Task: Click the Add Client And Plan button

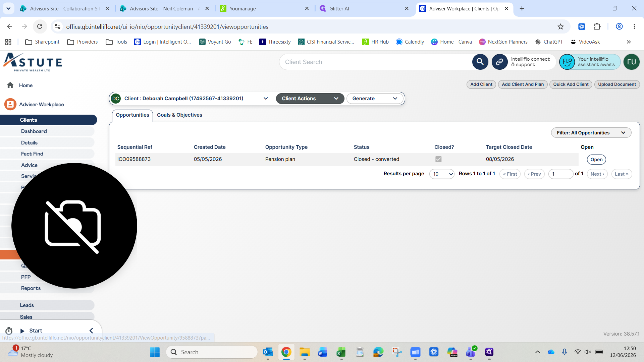Action: pos(523,84)
